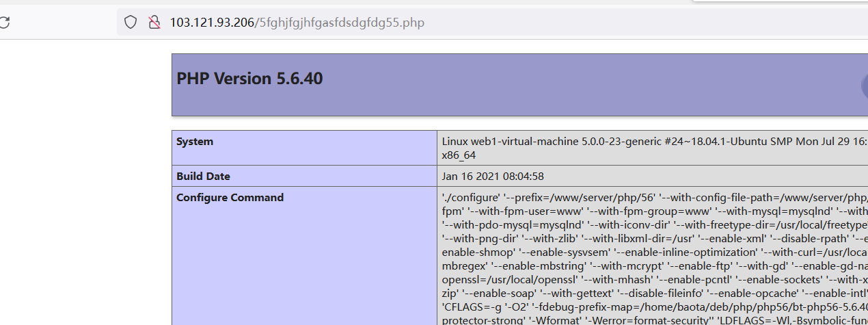The width and height of the screenshot is (868, 325).
Task: Select the date value "Jan 16 2021 08:04:58"
Action: 493,176
